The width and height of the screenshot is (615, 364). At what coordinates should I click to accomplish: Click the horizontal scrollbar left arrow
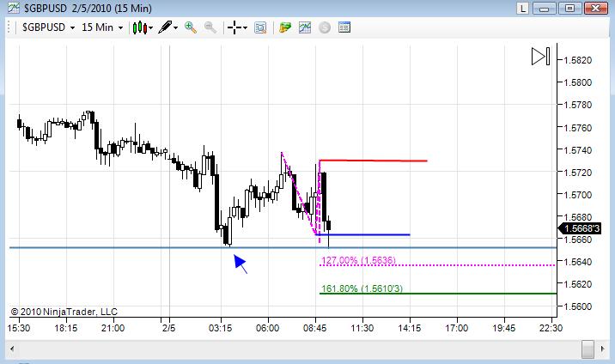pyautogui.click(x=12, y=349)
